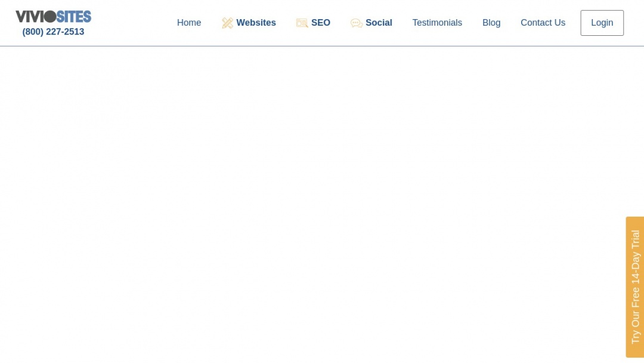Click the browser-magnifier SEO icon
644x363 pixels.
tap(302, 23)
